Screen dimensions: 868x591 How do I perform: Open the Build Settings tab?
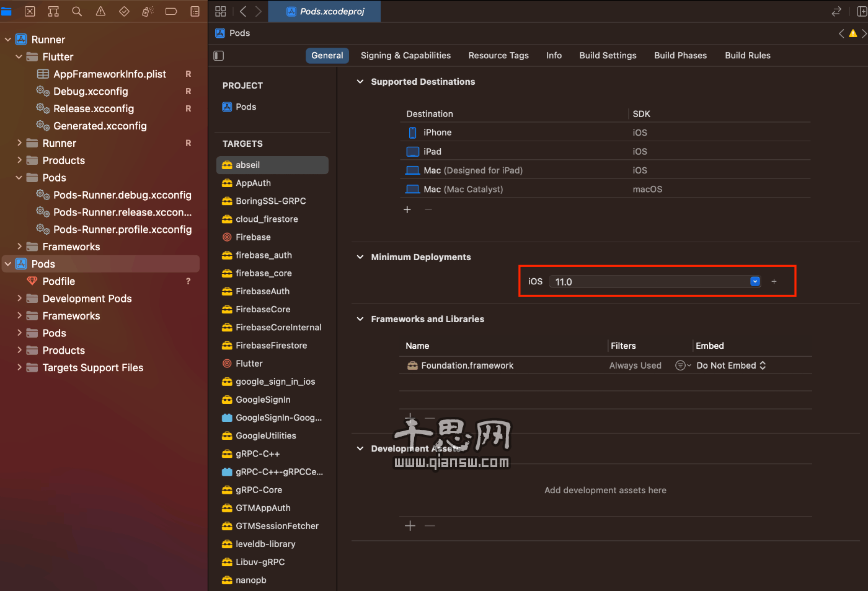click(x=608, y=56)
